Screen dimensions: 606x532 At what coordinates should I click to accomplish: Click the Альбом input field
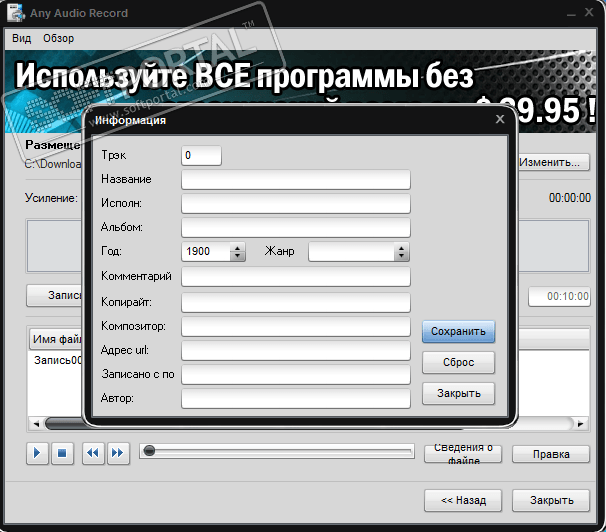pos(296,228)
